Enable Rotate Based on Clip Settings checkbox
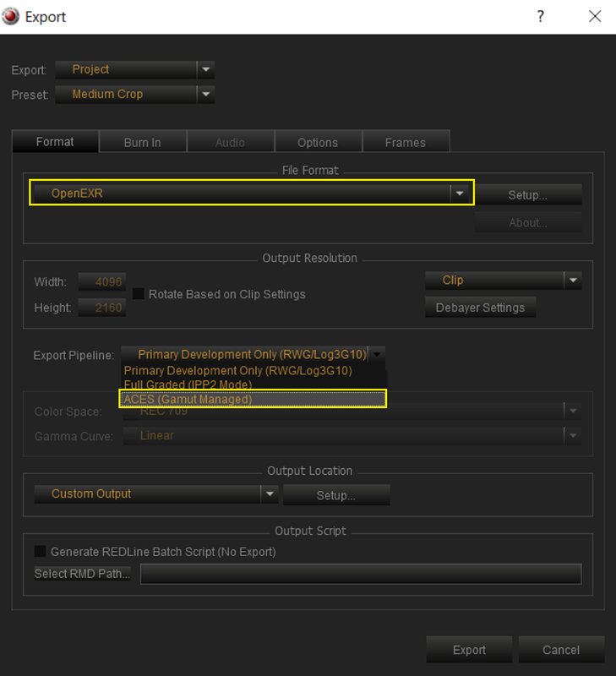This screenshot has width=616, height=676. (x=139, y=294)
